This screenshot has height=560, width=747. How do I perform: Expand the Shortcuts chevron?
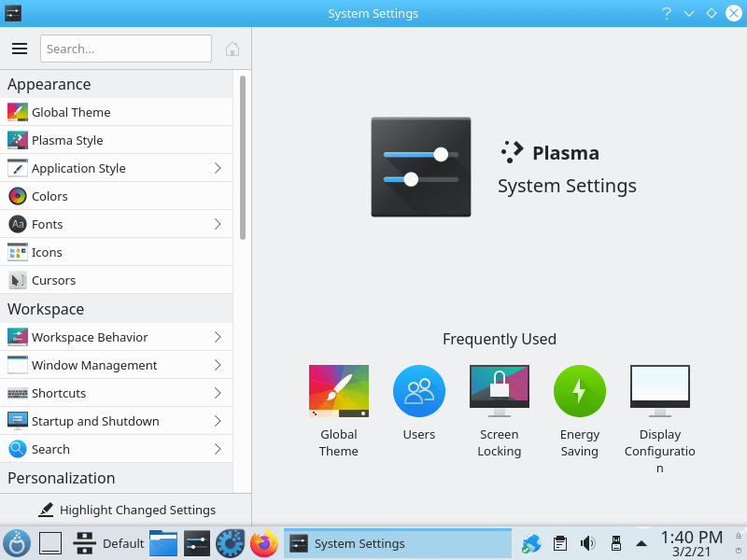click(x=218, y=393)
